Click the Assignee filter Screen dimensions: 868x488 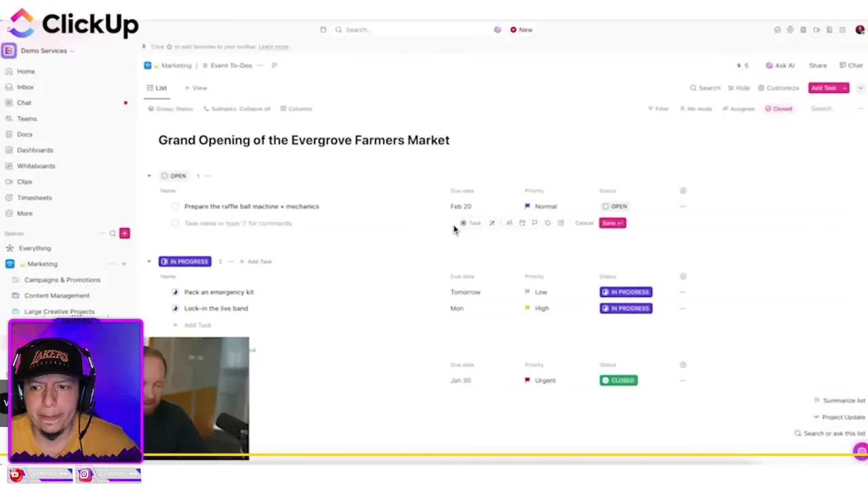738,108
